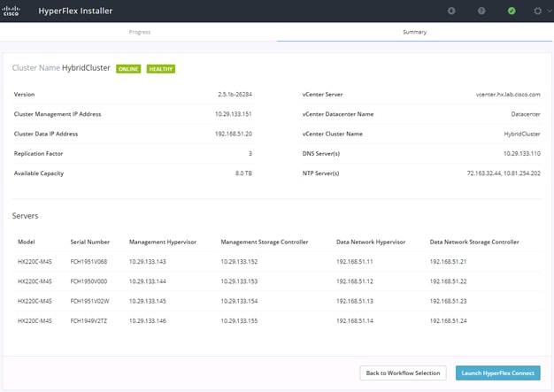This screenshot has width=554, height=392.
Task: Select DNS server 10.29.133.110
Action: click(x=522, y=154)
